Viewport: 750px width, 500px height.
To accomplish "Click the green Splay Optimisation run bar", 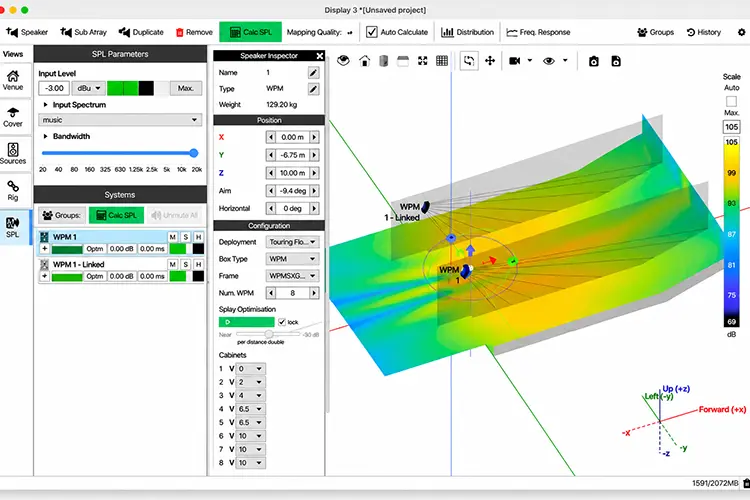I will (x=246, y=322).
